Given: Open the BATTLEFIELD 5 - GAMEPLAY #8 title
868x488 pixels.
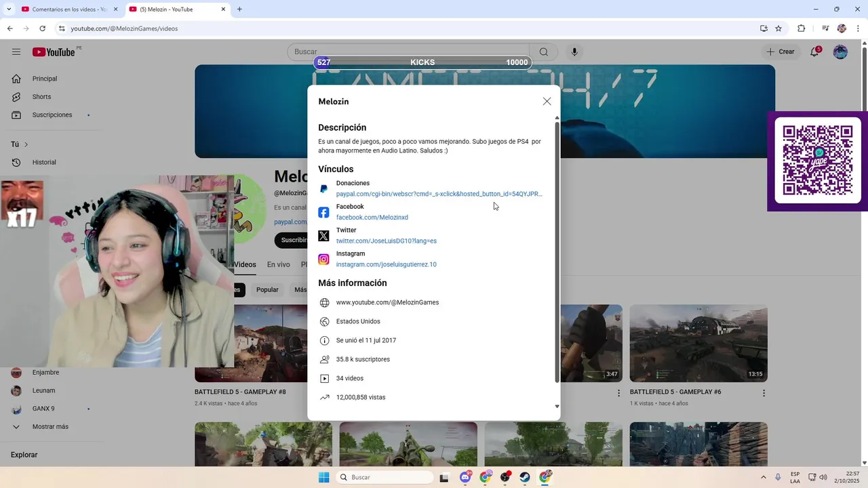Looking at the screenshot, I should [x=240, y=392].
